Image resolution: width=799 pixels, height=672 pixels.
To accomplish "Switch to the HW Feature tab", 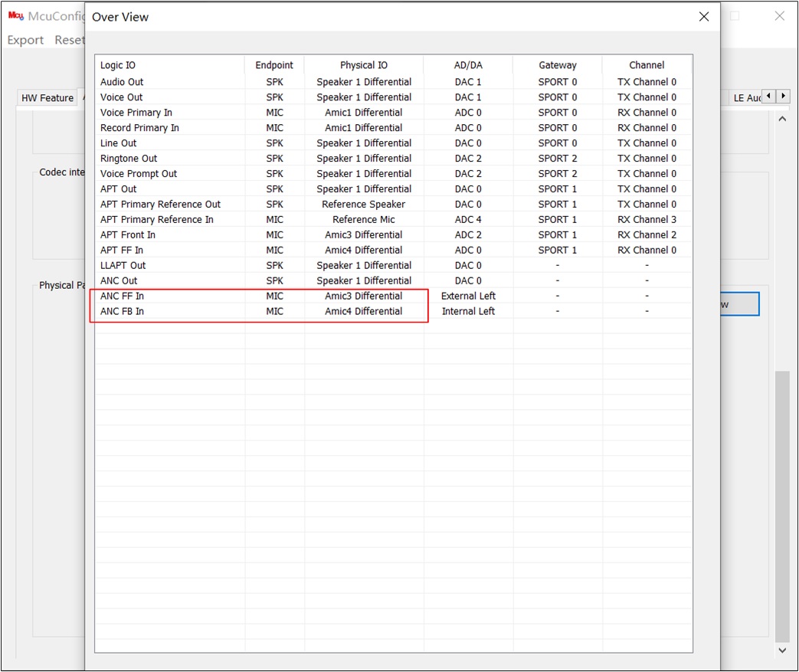I will (47, 98).
